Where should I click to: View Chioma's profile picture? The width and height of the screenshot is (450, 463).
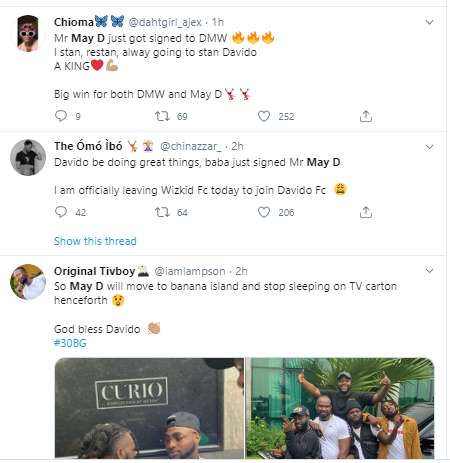coord(28,33)
